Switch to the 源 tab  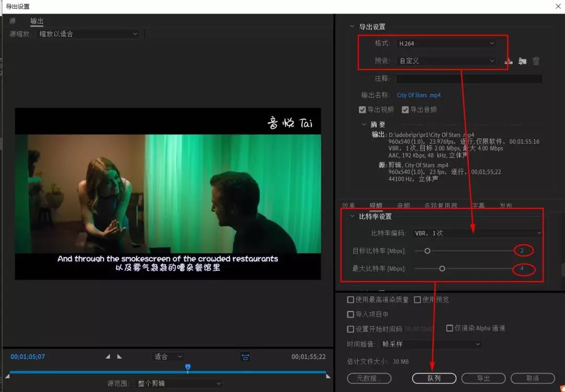(x=13, y=21)
